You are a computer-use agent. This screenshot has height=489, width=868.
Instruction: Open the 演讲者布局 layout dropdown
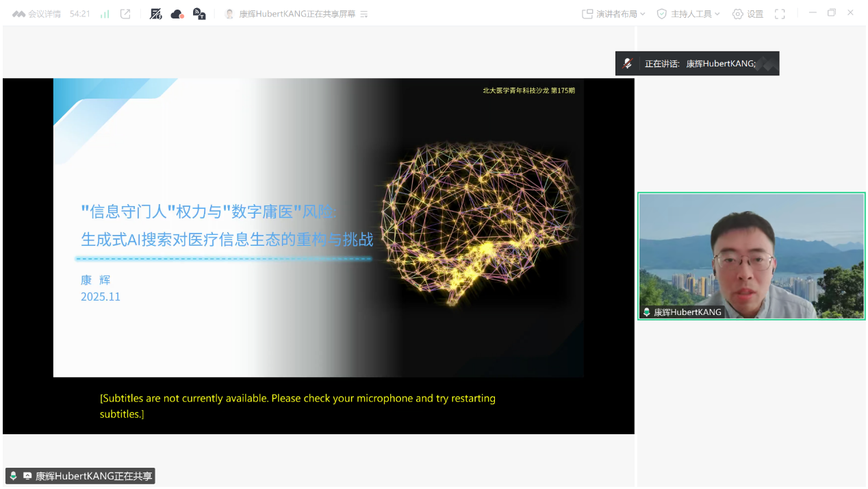coord(613,14)
